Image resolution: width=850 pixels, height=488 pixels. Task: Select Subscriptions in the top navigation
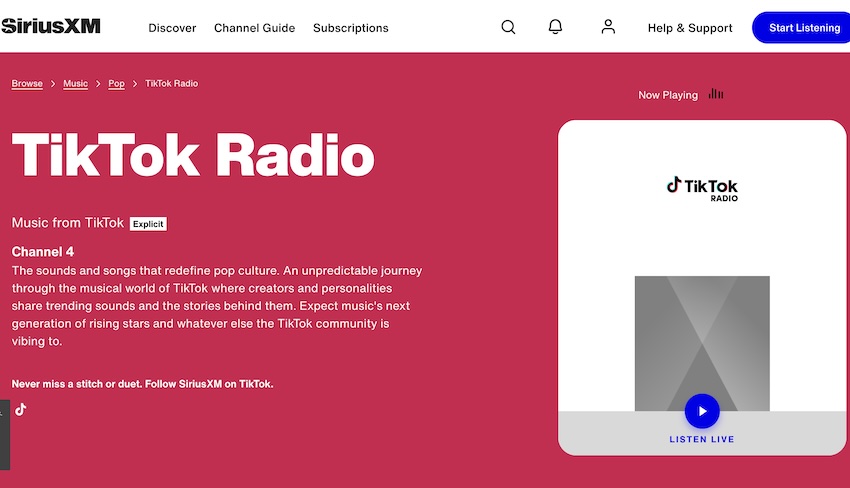350,28
